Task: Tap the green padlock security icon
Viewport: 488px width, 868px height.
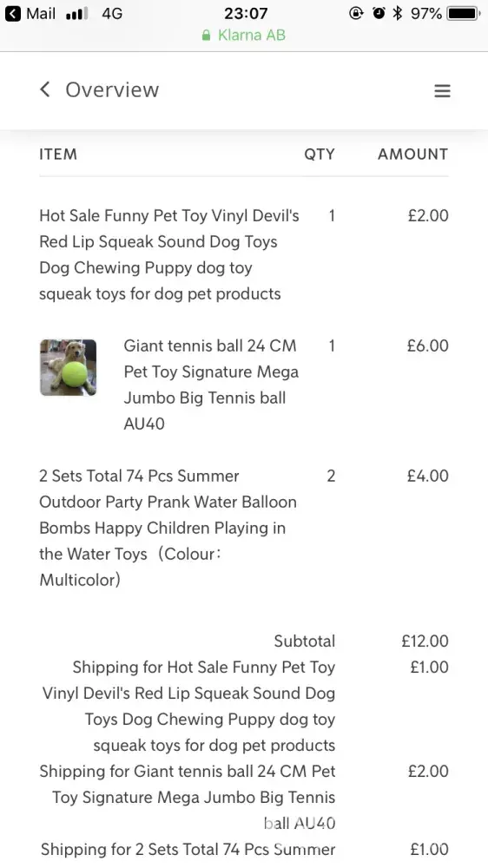Action: tap(206, 36)
